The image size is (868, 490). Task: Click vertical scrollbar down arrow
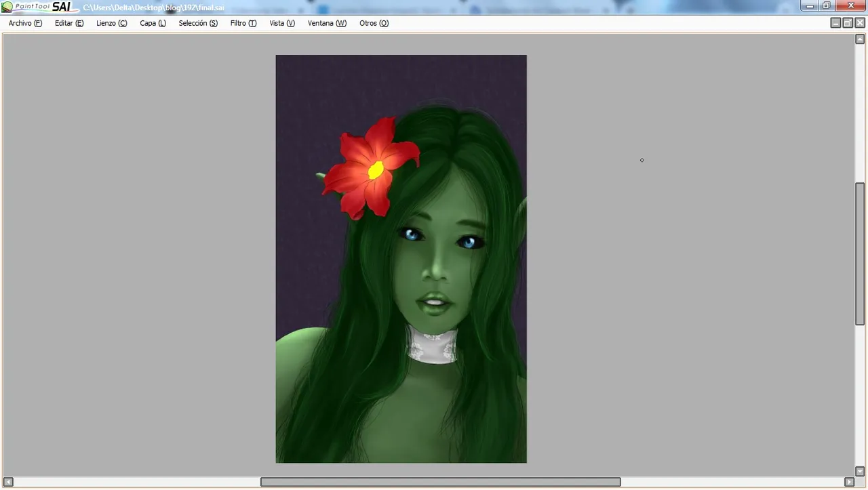pos(860,471)
